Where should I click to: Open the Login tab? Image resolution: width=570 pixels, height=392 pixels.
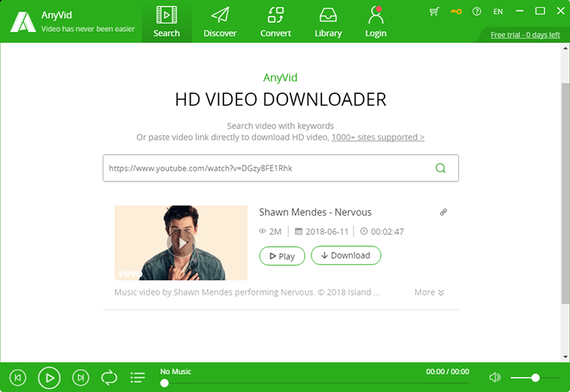pos(376,22)
